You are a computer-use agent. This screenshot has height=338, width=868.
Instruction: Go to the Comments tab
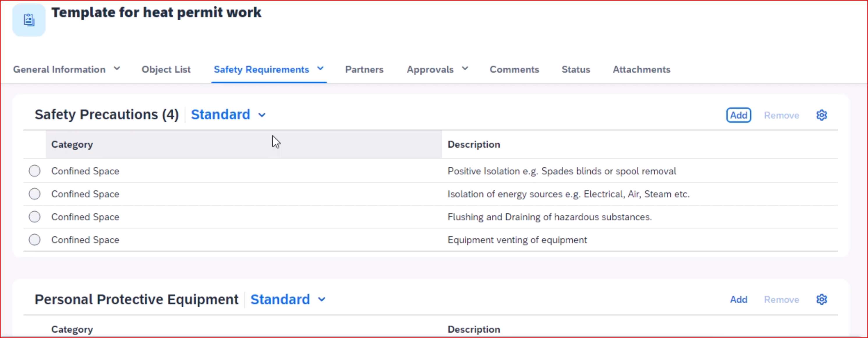(514, 69)
